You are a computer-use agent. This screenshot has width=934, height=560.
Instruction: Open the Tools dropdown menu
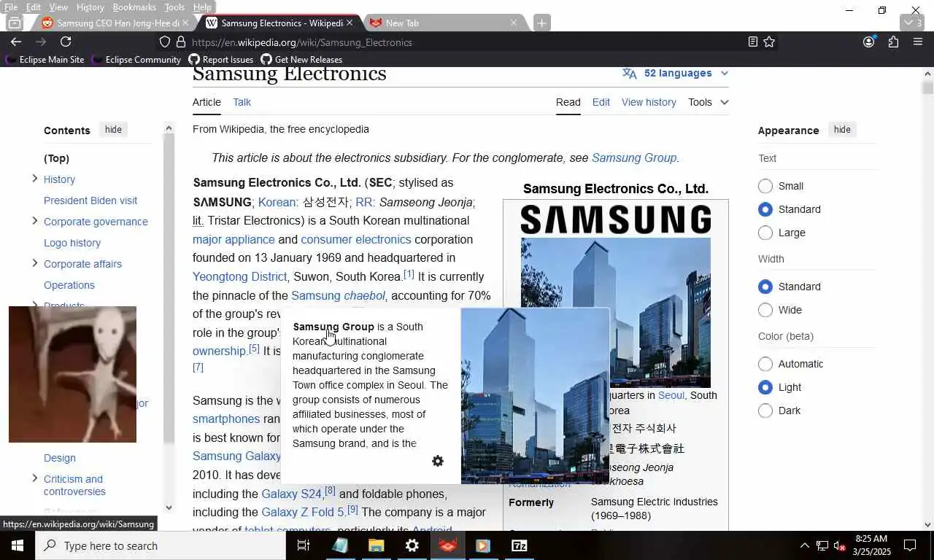tap(708, 102)
